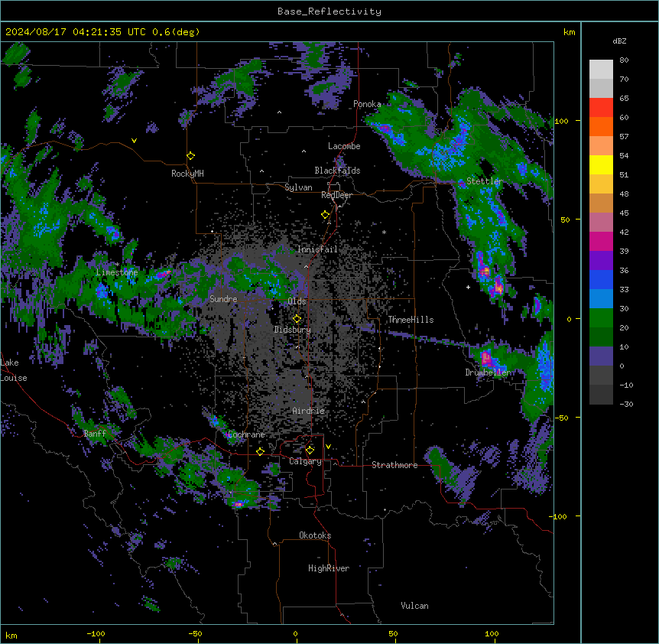The image size is (659, 644).
Task: Click the -100 tick on the bottom axis
Action: [96, 633]
